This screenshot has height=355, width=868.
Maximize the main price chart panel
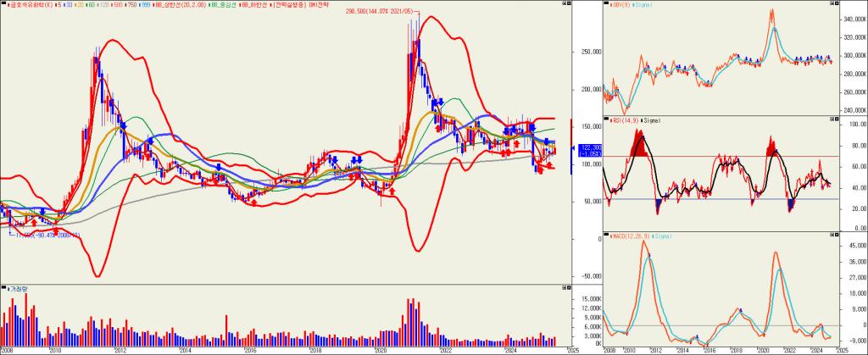[x=564, y=3]
